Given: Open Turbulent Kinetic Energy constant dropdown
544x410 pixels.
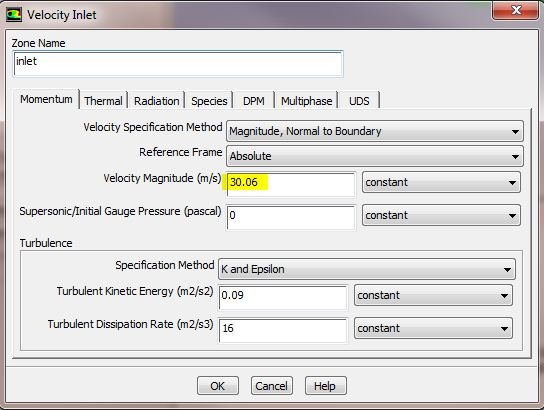Looking at the screenshot, I should 433,295.
